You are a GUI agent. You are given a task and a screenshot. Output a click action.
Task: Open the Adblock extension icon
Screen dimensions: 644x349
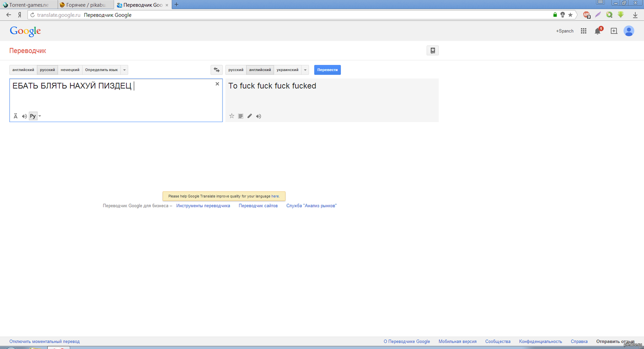pyautogui.click(x=587, y=15)
